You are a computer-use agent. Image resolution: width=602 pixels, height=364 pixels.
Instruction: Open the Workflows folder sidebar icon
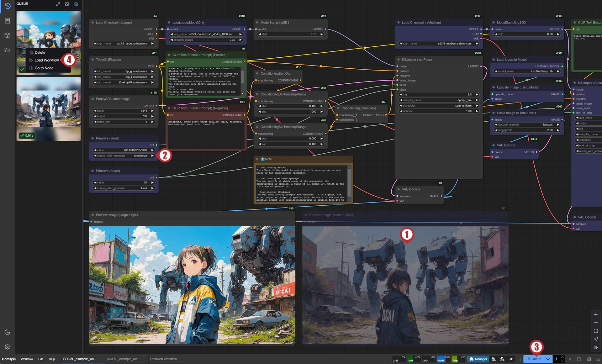(7, 50)
